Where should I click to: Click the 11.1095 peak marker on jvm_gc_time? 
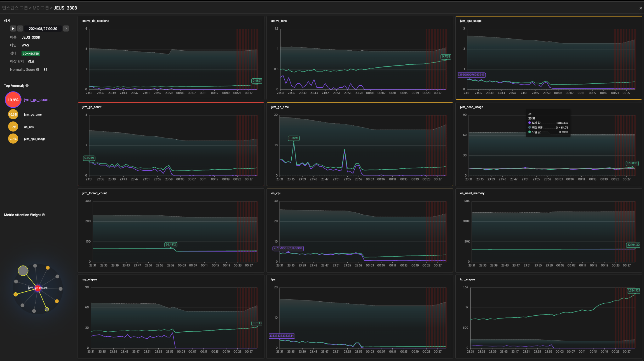point(294,138)
